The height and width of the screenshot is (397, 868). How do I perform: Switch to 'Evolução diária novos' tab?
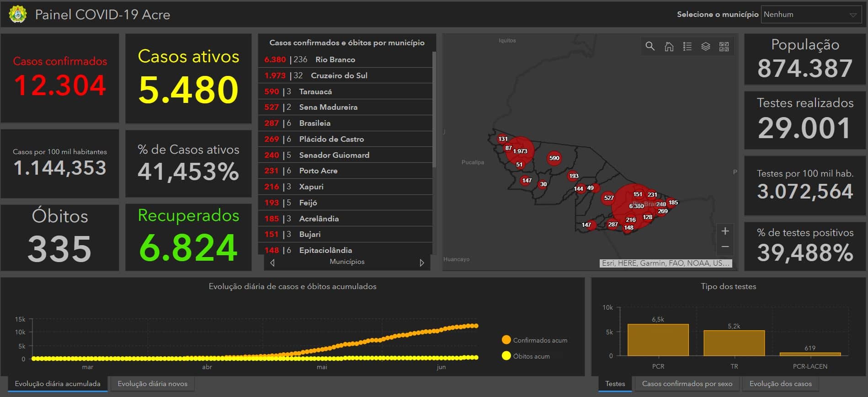pyautogui.click(x=152, y=384)
